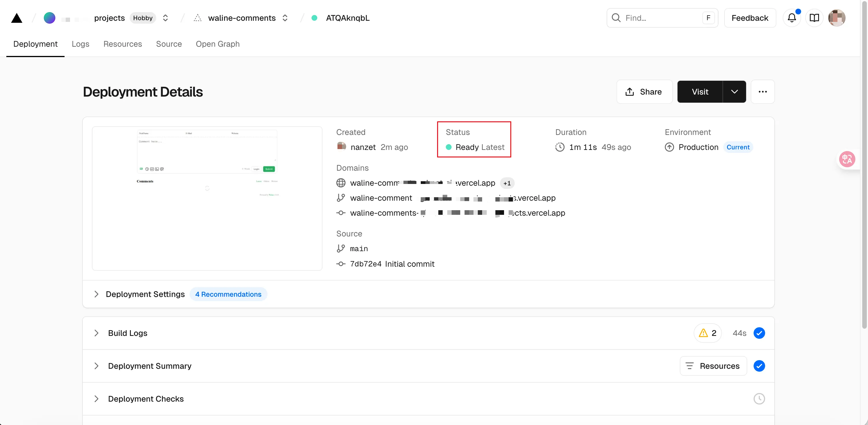Open the waline-comments project switcher
The height and width of the screenshot is (425, 868).
pyautogui.click(x=285, y=18)
